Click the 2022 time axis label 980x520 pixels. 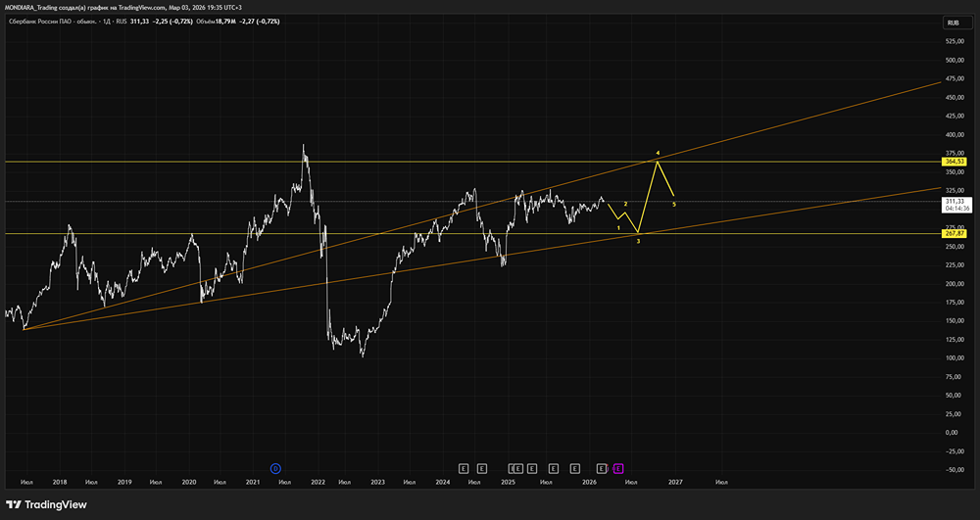[318, 482]
